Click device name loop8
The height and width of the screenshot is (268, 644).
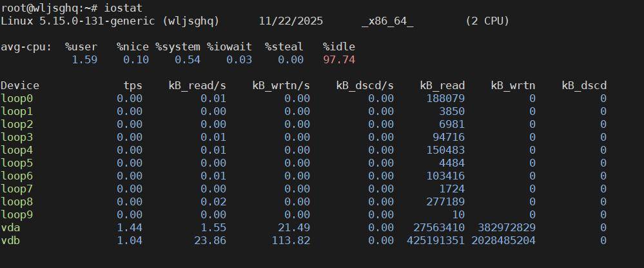(x=17, y=201)
